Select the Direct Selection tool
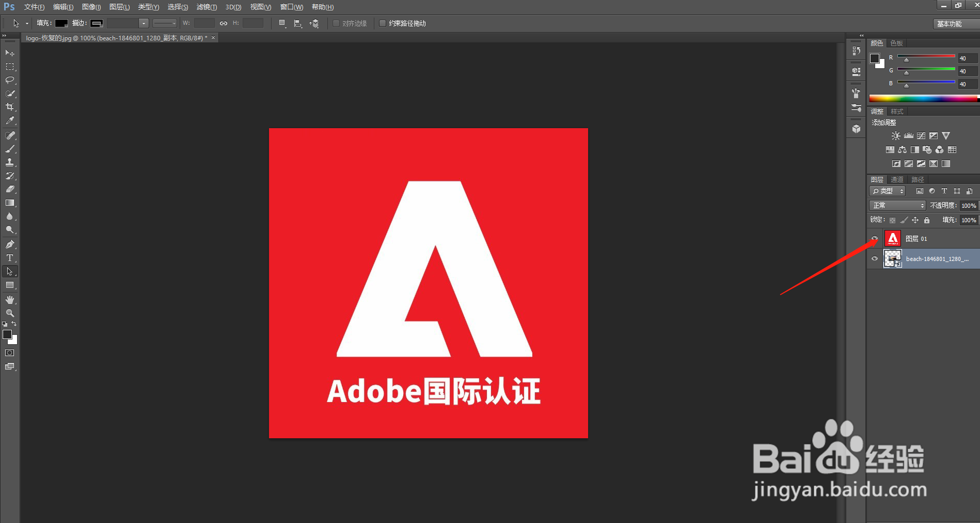The width and height of the screenshot is (980, 523). pyautogui.click(x=10, y=271)
